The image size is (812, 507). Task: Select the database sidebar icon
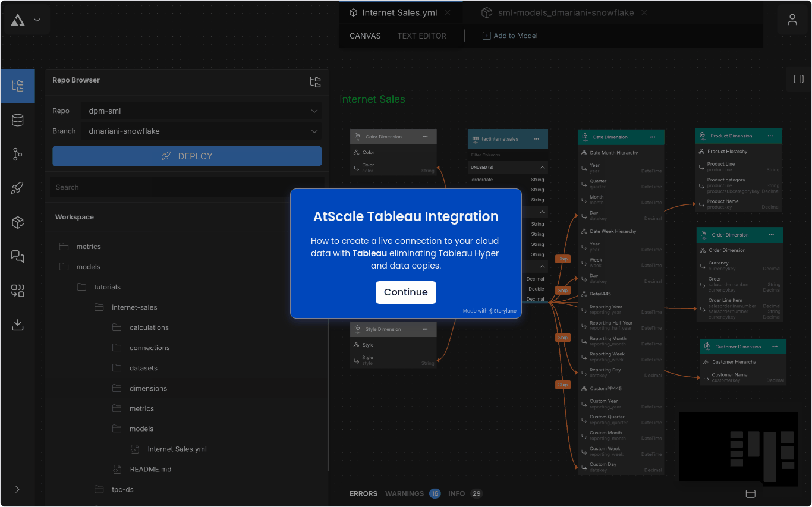tap(18, 119)
